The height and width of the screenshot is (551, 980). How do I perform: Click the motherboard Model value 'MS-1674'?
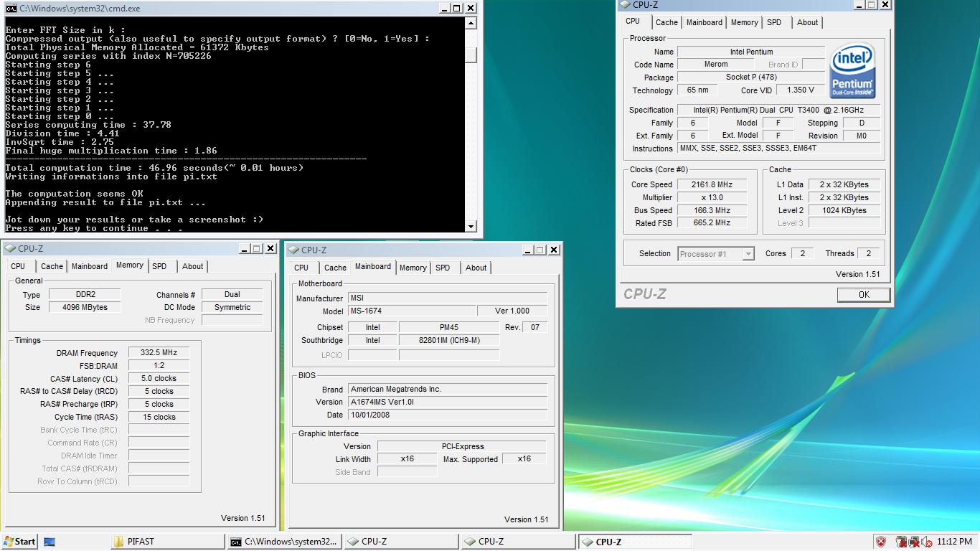coord(412,311)
